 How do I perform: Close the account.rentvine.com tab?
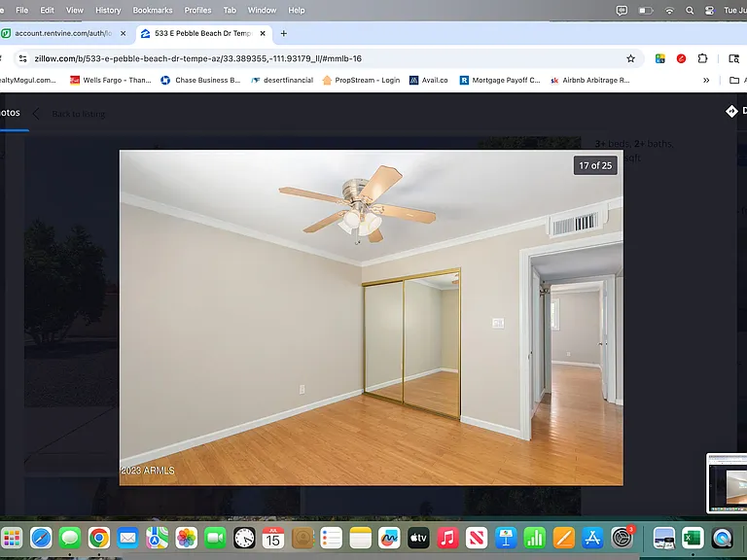click(x=123, y=33)
